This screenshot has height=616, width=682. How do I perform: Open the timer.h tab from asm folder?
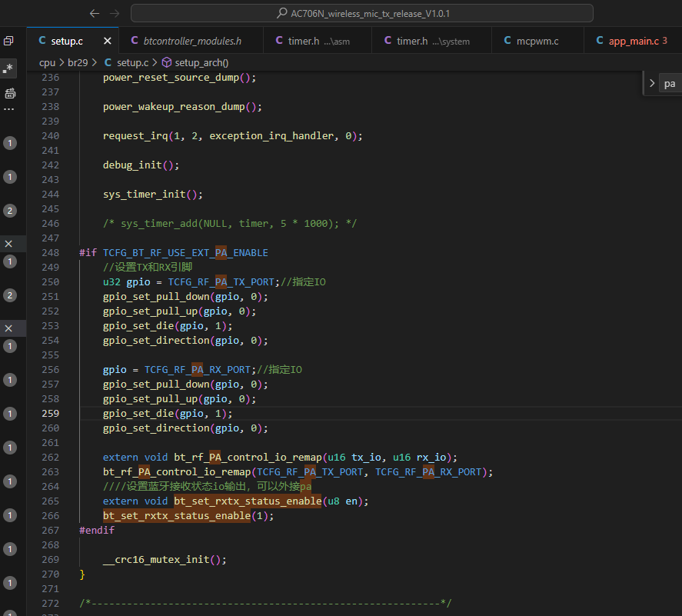pos(318,41)
